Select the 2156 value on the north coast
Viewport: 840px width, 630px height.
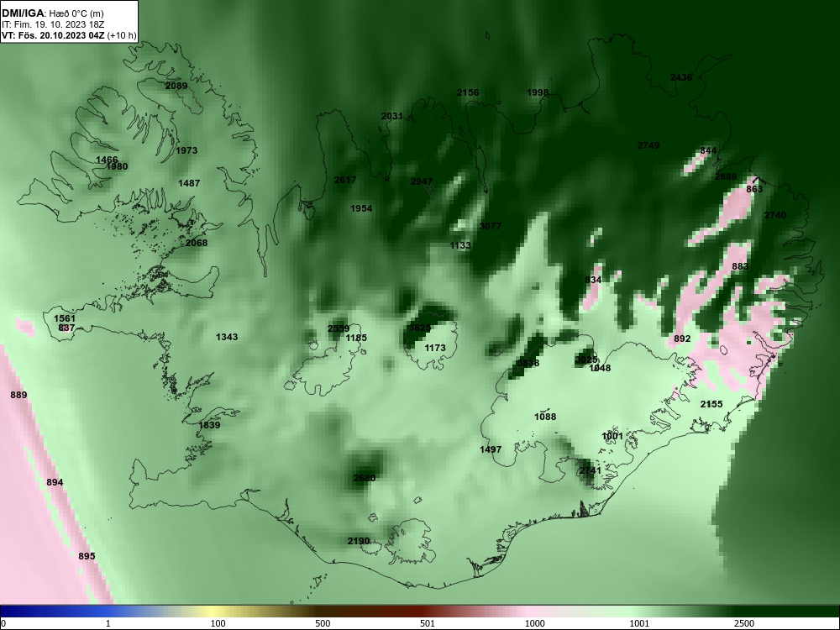point(468,92)
